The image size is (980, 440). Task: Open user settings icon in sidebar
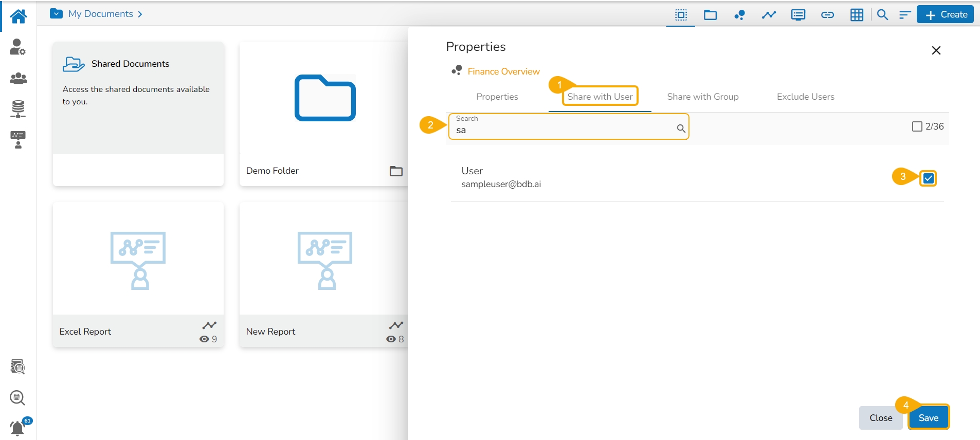(18, 47)
